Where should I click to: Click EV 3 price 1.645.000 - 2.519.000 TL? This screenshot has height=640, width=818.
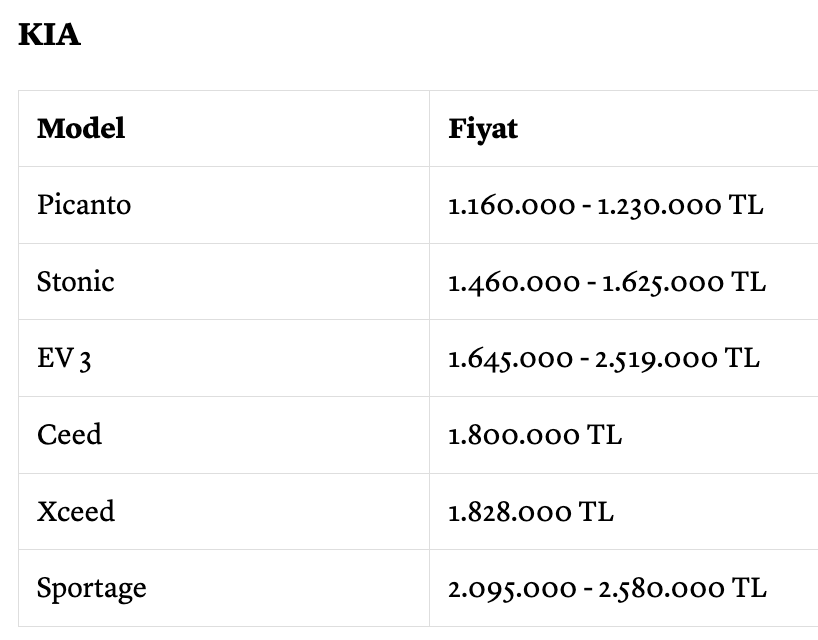pyautogui.click(x=604, y=359)
